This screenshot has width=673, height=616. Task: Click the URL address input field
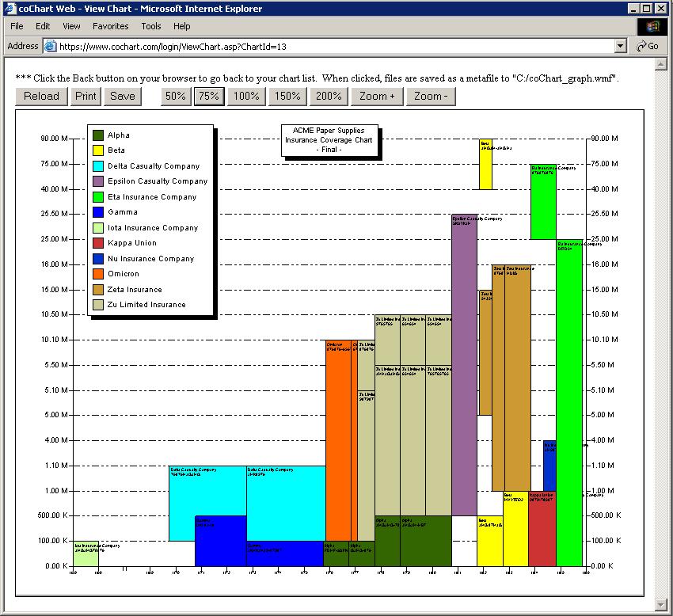click(x=333, y=46)
